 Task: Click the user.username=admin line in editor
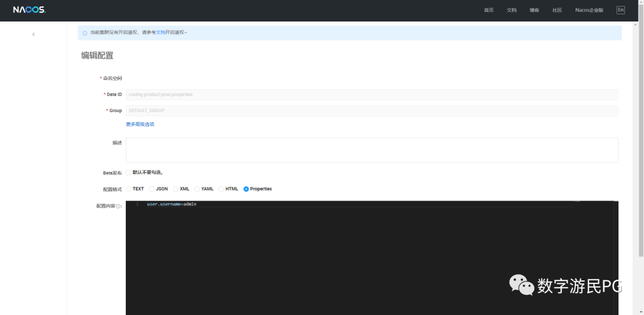[172, 204]
